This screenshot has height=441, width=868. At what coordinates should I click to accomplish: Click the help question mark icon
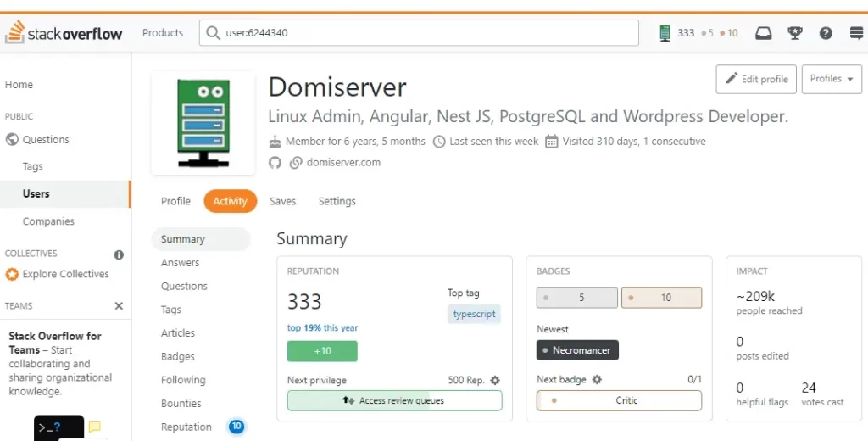(825, 33)
